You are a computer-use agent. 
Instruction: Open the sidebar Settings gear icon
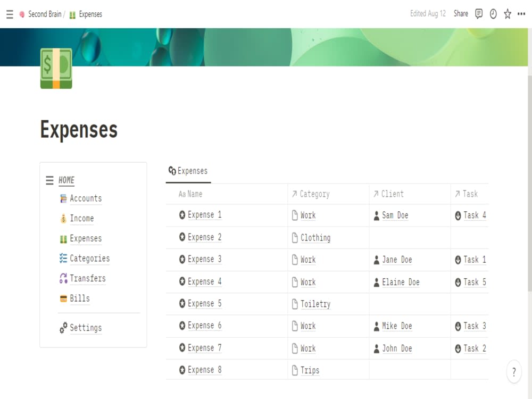click(65, 328)
